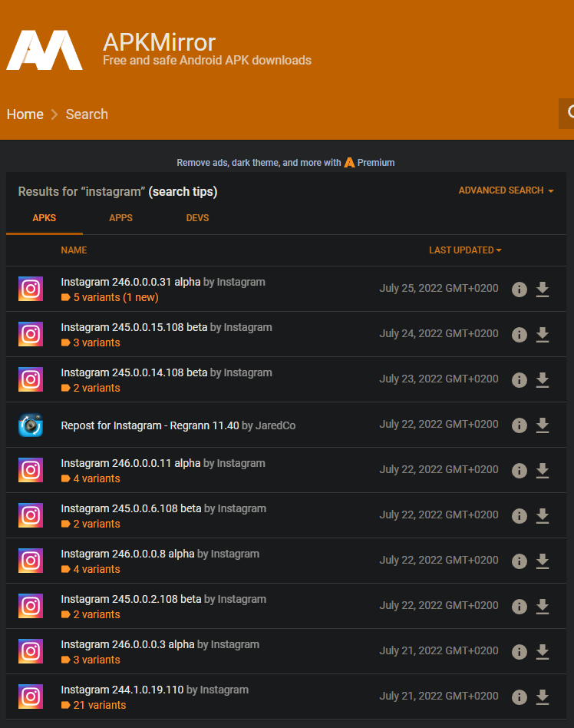574x728 pixels.
Task: Click the APKMirror logo icon
Action: (45, 50)
